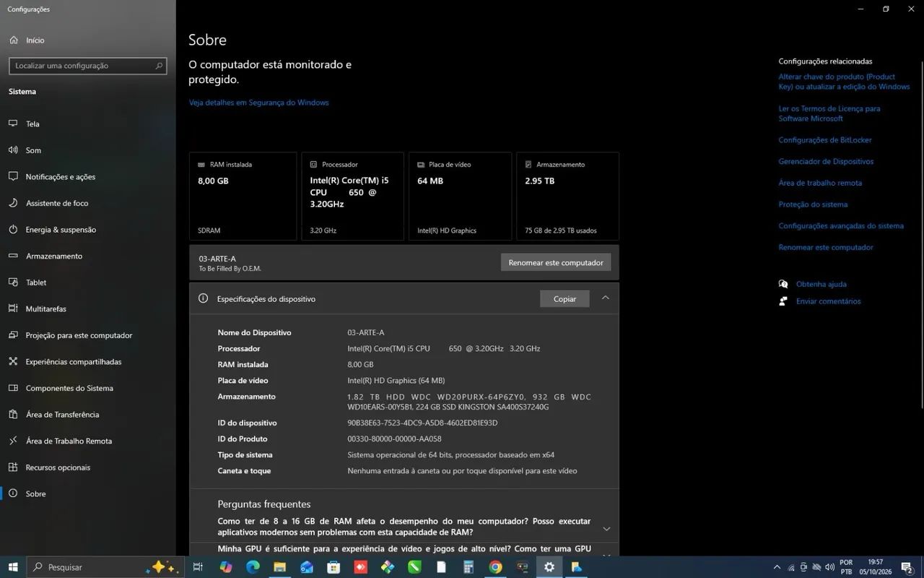924x578 pixels.
Task: Open Google Chrome from the taskbar
Action: tap(495, 567)
